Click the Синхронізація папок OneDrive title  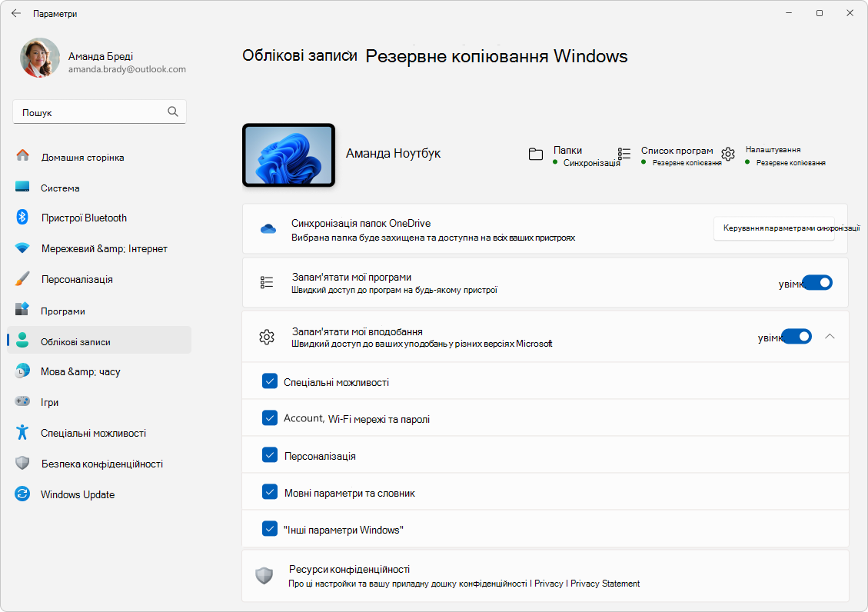coord(361,223)
